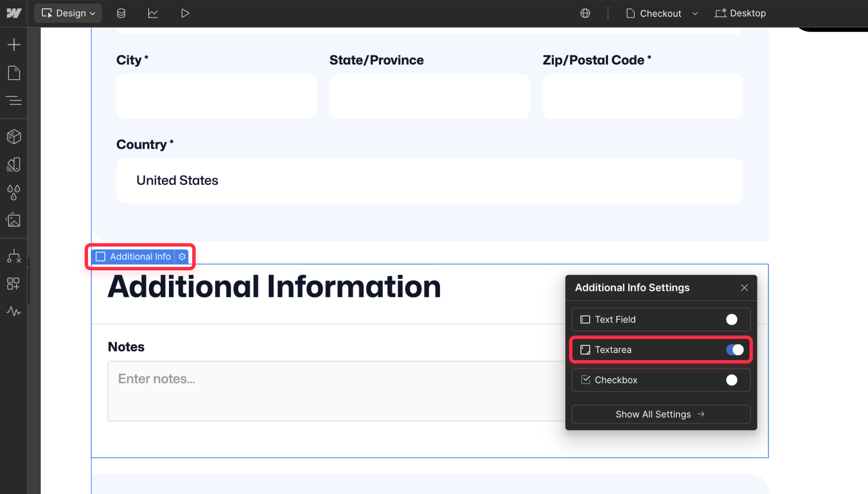
Task: Open the Style selectors panel icon
Action: [14, 164]
